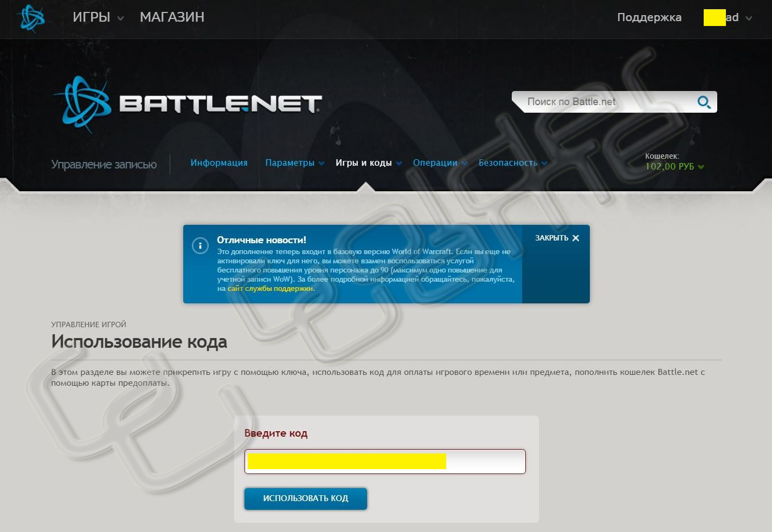The image size is (772, 532).
Task: Click the Кошелек: label
Action: pyautogui.click(x=662, y=156)
